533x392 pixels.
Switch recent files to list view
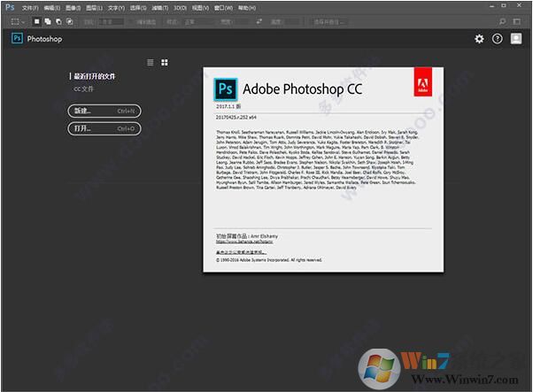coord(151,63)
